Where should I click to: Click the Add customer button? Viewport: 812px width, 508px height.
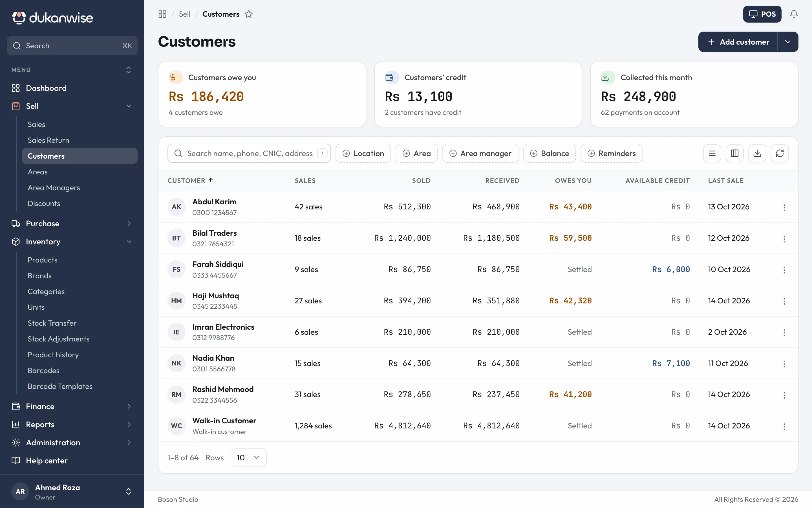pos(738,42)
